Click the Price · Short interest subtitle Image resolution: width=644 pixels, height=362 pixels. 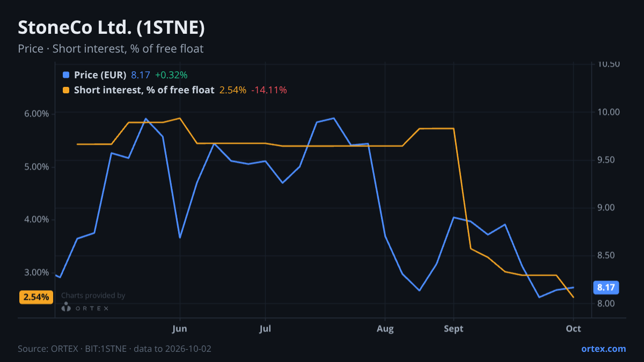(111, 49)
